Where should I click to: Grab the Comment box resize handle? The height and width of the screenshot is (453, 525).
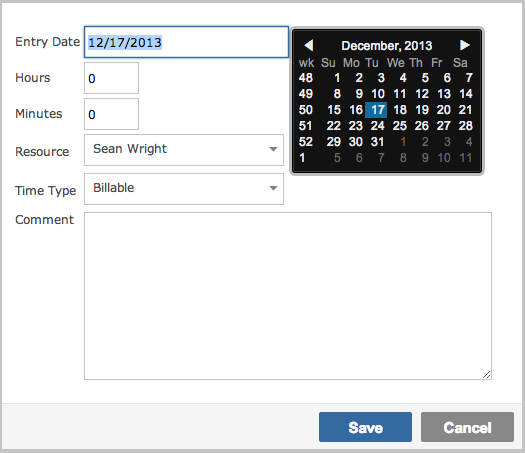[487, 375]
